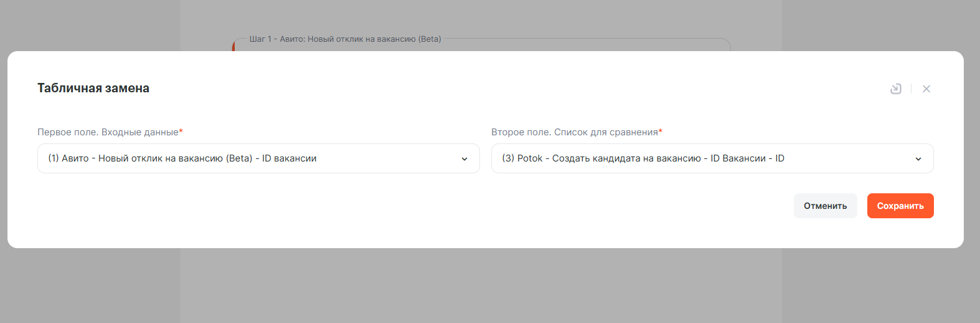The height and width of the screenshot is (323, 980).
Task: Click chevron arrow of the Авито ID вакансии field
Action: tap(464, 159)
